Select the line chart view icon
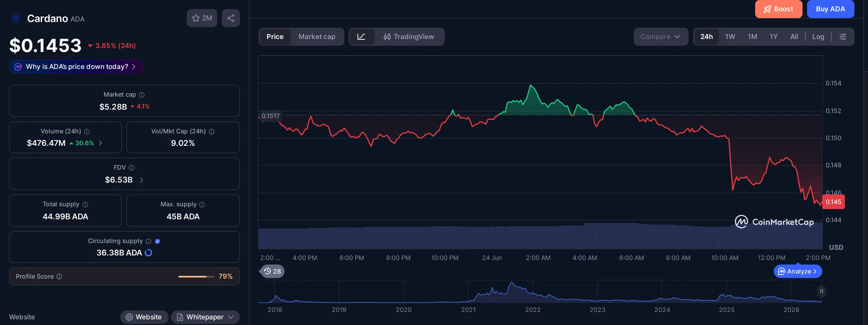This screenshot has height=325, width=868. click(361, 37)
